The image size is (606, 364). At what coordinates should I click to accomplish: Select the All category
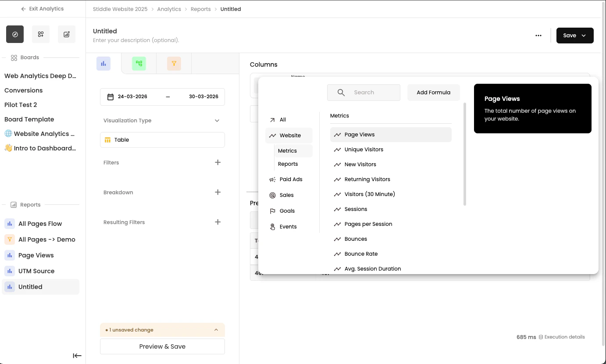pos(289,120)
